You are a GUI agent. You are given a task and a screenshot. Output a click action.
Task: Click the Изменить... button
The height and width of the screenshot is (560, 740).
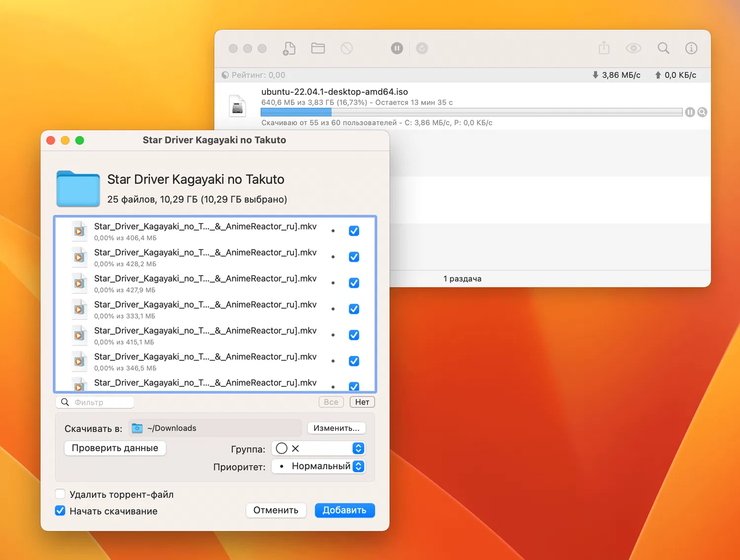pyautogui.click(x=336, y=428)
